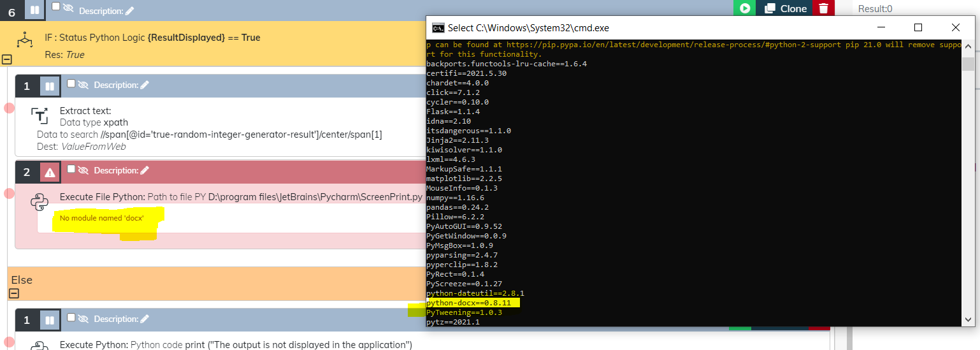Click the Extract text step icon

click(x=40, y=116)
